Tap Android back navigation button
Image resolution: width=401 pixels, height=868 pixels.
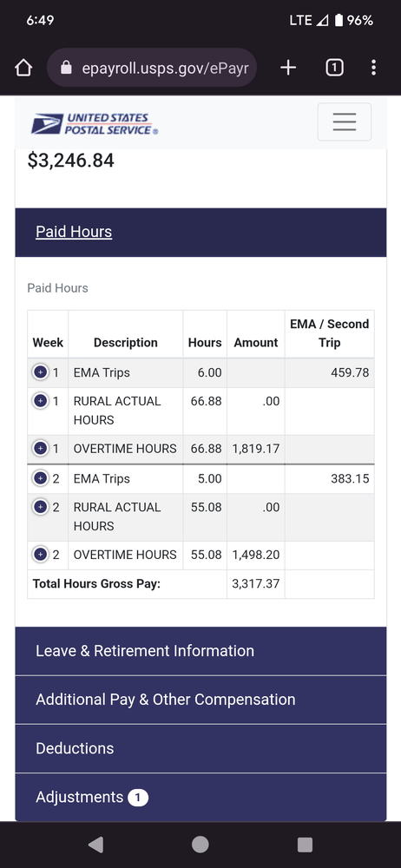[95, 845]
